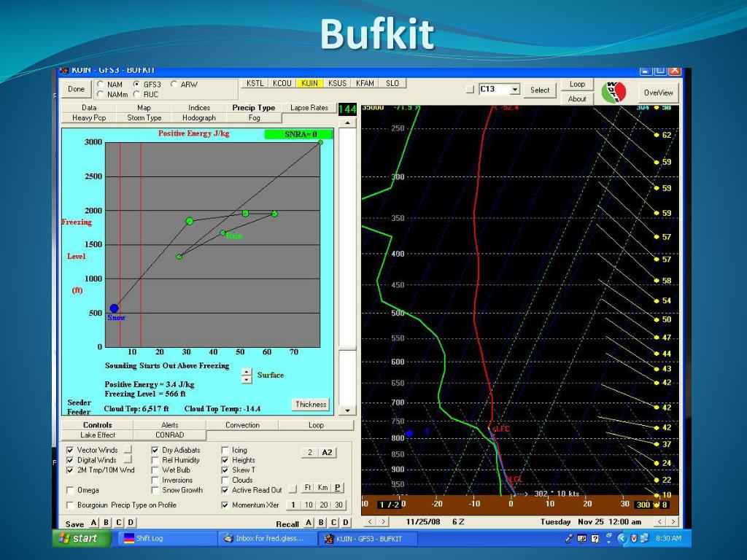Select the GFS3 model radio button
The image size is (747, 560).
tap(136, 84)
